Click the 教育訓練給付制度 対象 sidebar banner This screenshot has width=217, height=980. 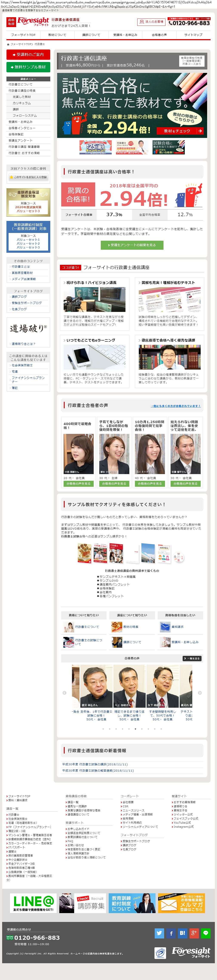tap(28, 237)
